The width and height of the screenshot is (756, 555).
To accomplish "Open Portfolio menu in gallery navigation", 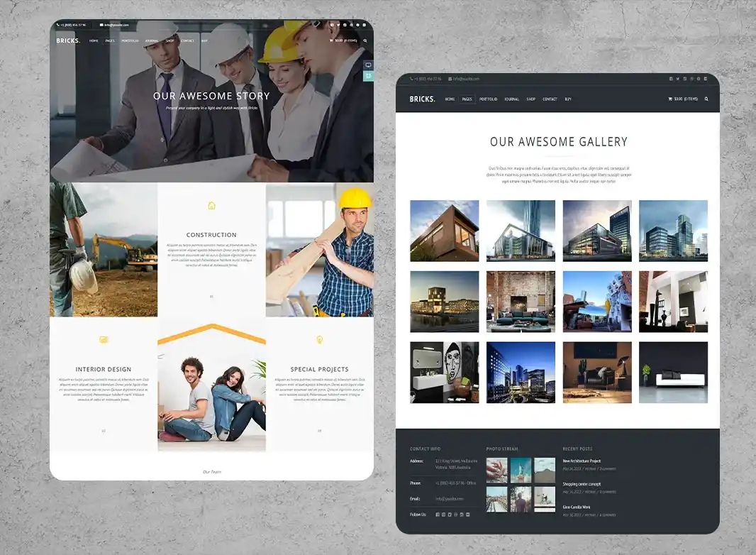I will click(488, 99).
